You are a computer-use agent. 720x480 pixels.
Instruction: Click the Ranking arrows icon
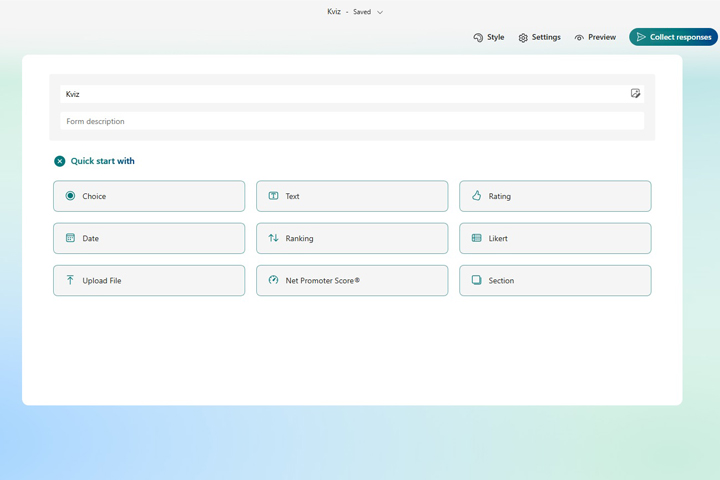pos(273,238)
